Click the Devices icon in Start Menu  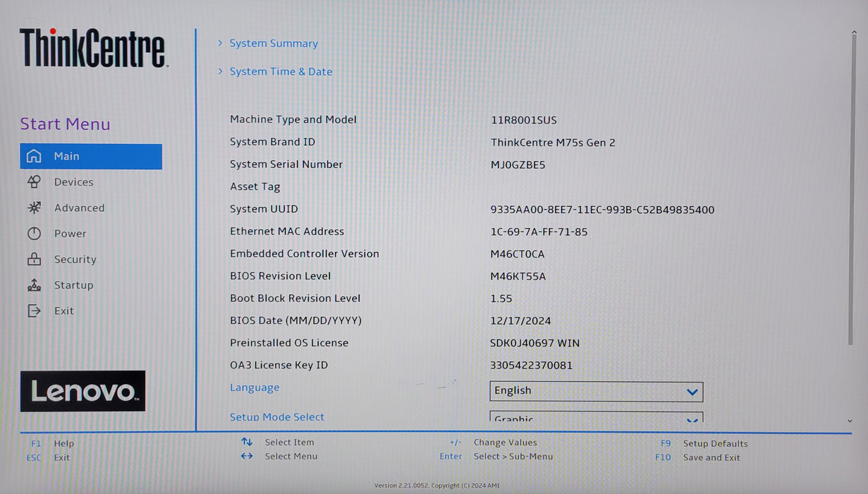(x=34, y=182)
